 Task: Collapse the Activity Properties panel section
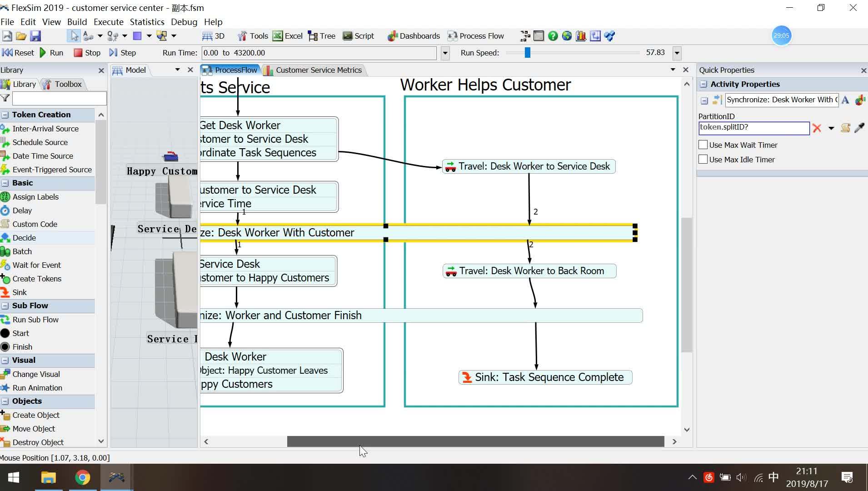703,85
